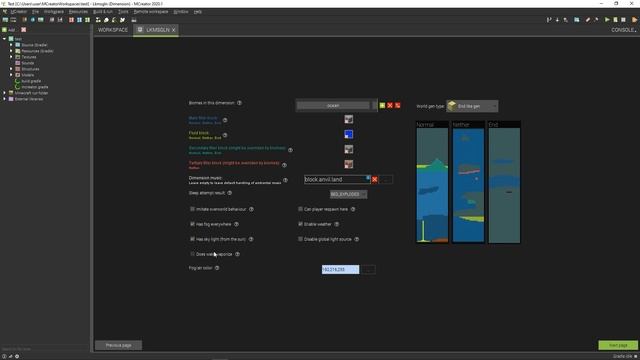Open help for Dimension music

click(285, 180)
